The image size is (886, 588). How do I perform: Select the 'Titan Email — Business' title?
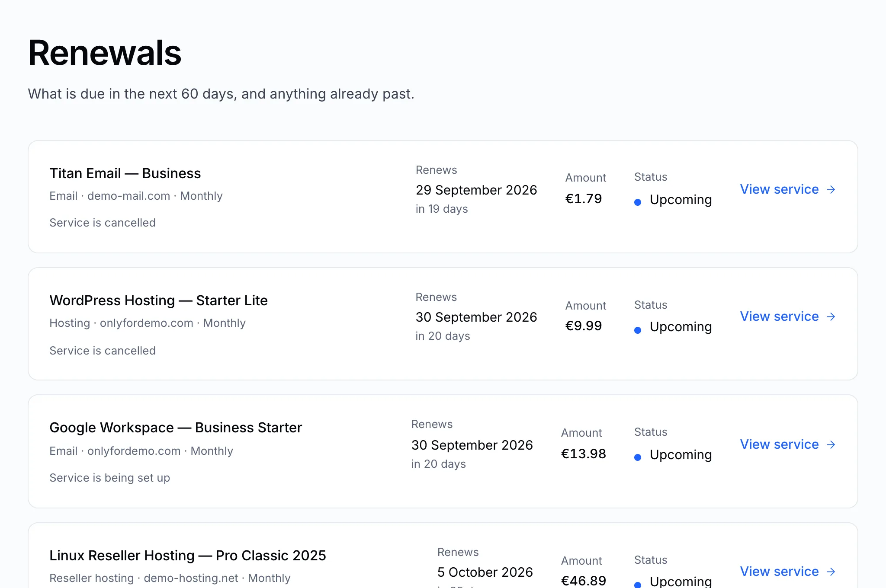coord(125,173)
